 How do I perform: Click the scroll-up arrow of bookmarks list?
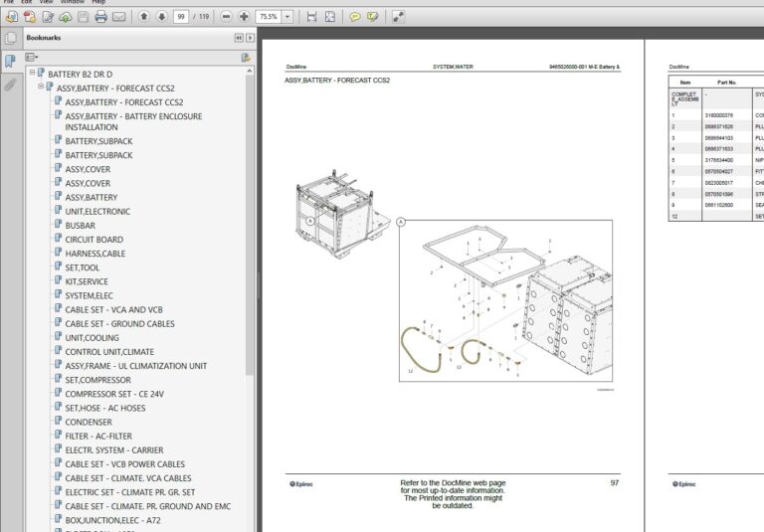250,72
